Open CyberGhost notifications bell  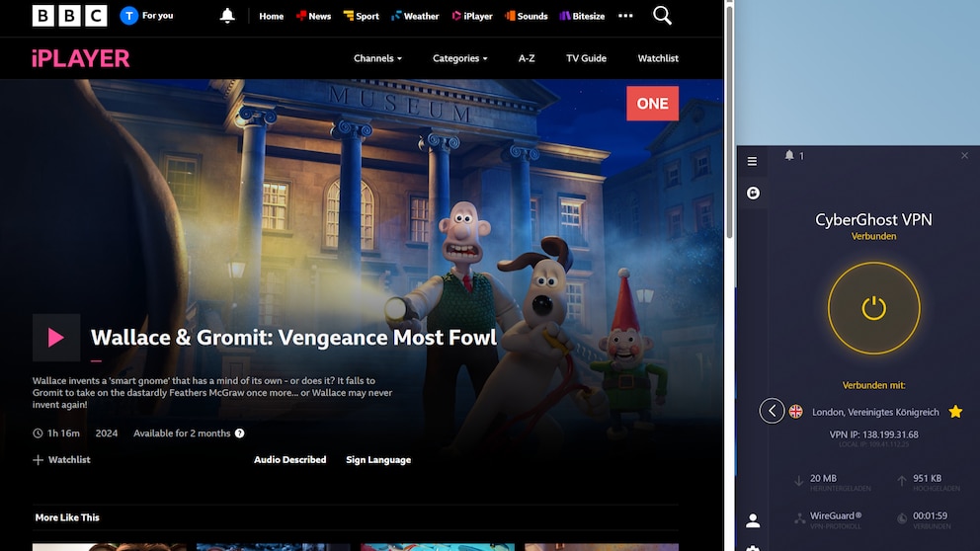tap(789, 156)
